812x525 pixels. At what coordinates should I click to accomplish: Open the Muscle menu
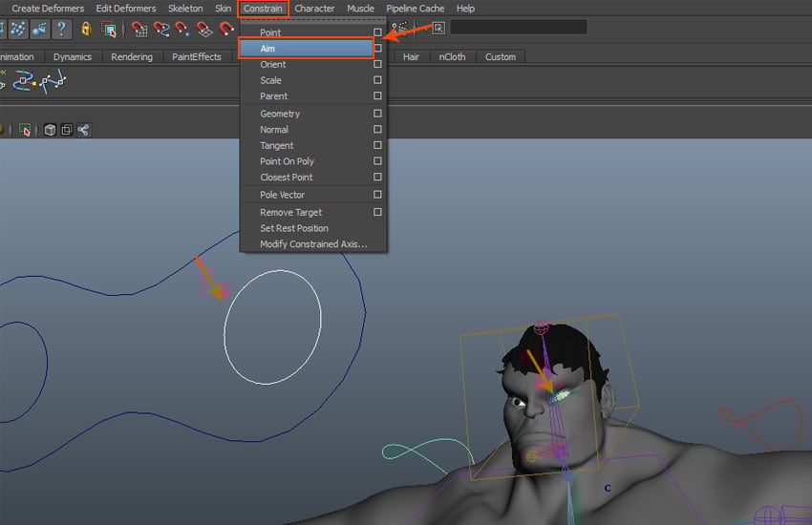[360, 9]
